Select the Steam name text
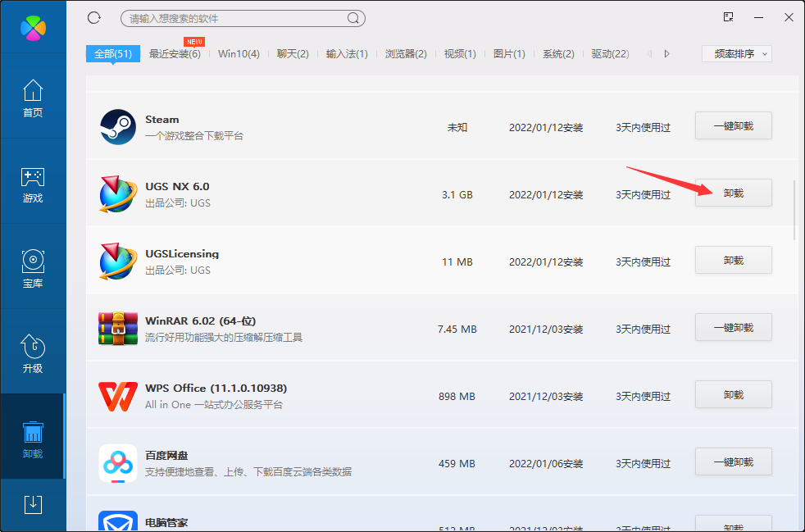This screenshot has height=532, width=805. (x=162, y=119)
